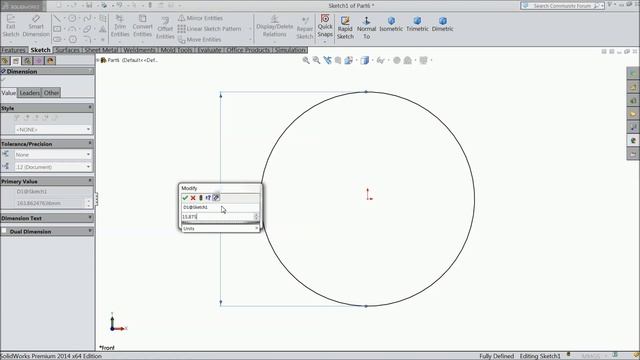The width and height of the screenshot is (640, 360).
Task: Click Reverse dimension sense icon in Modify
Action: pos(208,198)
